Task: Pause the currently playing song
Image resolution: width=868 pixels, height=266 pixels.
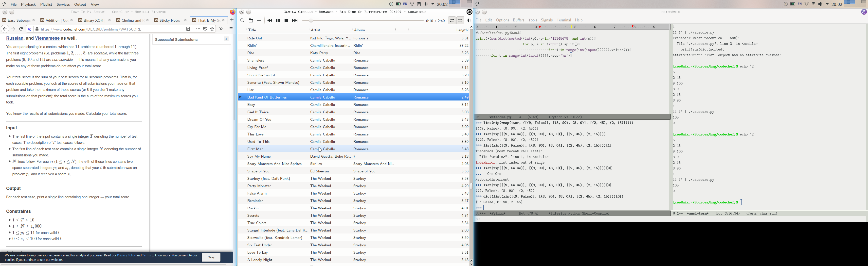Action: click(278, 21)
